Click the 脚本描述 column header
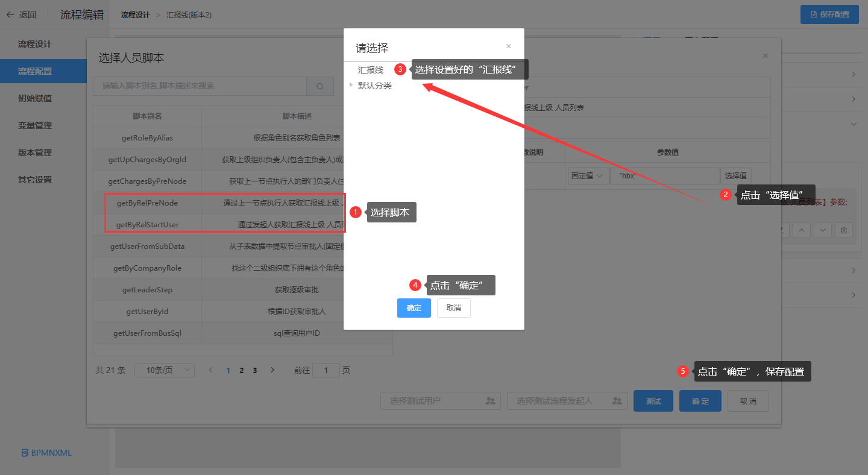Screen dimensions: 868x475 (x=297, y=116)
